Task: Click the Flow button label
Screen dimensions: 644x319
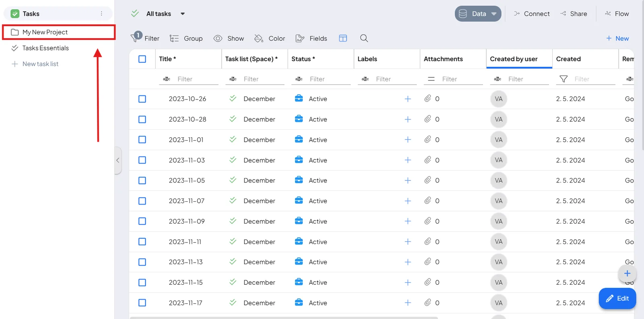Action: 622,14
